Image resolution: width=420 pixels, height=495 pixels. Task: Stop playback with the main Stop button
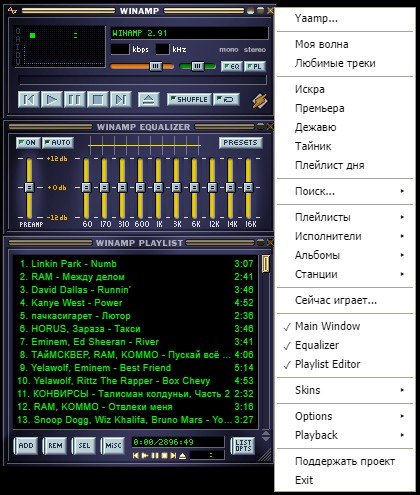point(98,99)
